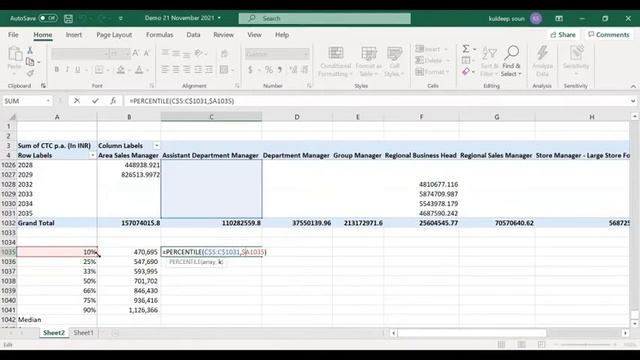Image resolution: width=640 pixels, height=360 pixels.
Task: Open Format as Table gallery
Action: coord(369,61)
